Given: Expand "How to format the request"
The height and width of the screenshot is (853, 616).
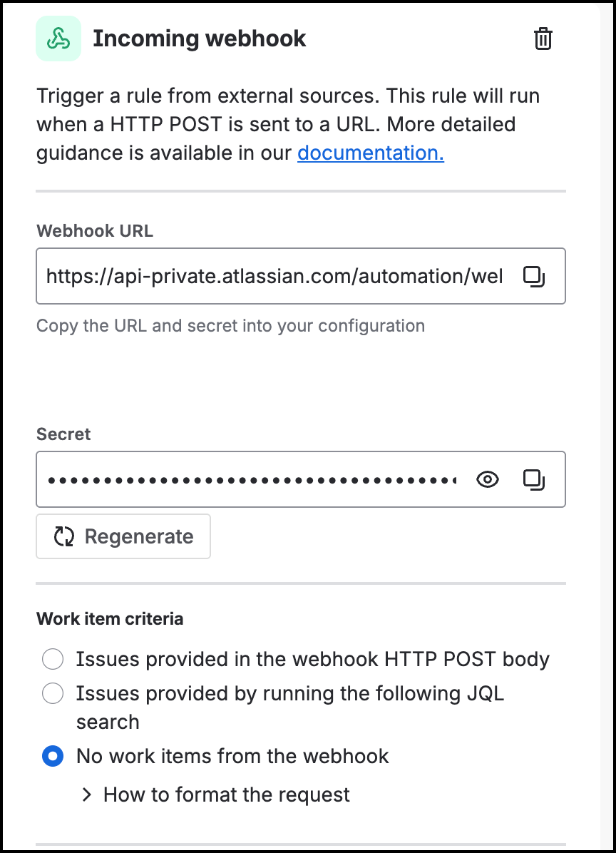Looking at the screenshot, I should pyautogui.click(x=227, y=795).
